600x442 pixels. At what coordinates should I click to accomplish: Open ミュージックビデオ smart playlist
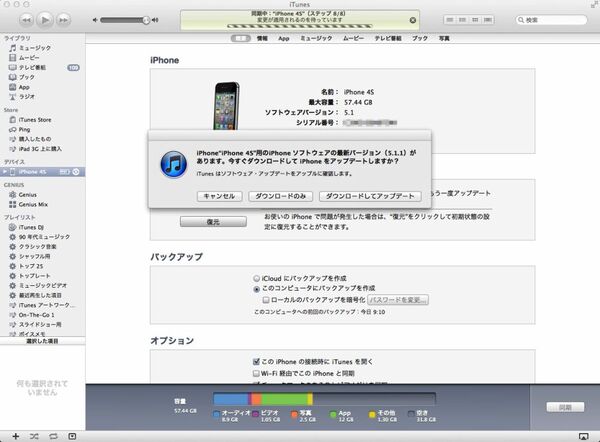point(42,285)
